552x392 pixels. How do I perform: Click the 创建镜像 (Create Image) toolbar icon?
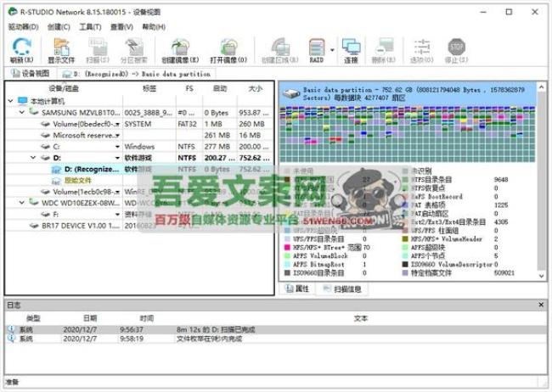point(180,50)
